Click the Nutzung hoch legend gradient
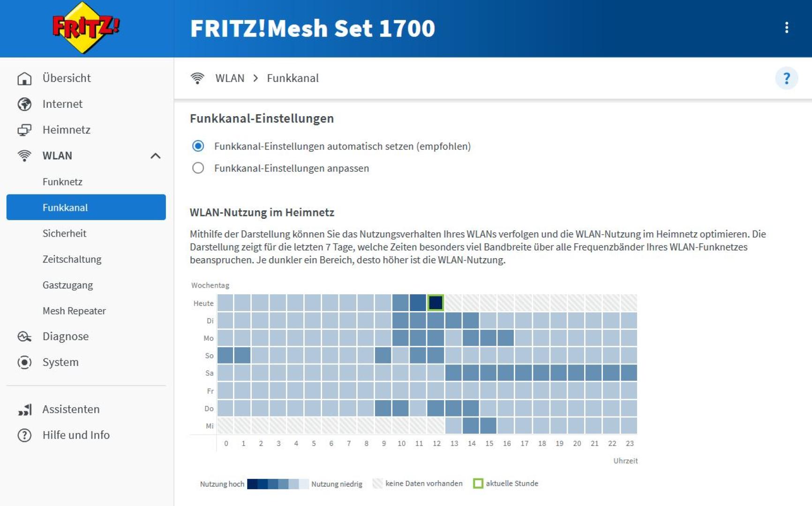812x506 pixels. pyautogui.click(x=278, y=484)
